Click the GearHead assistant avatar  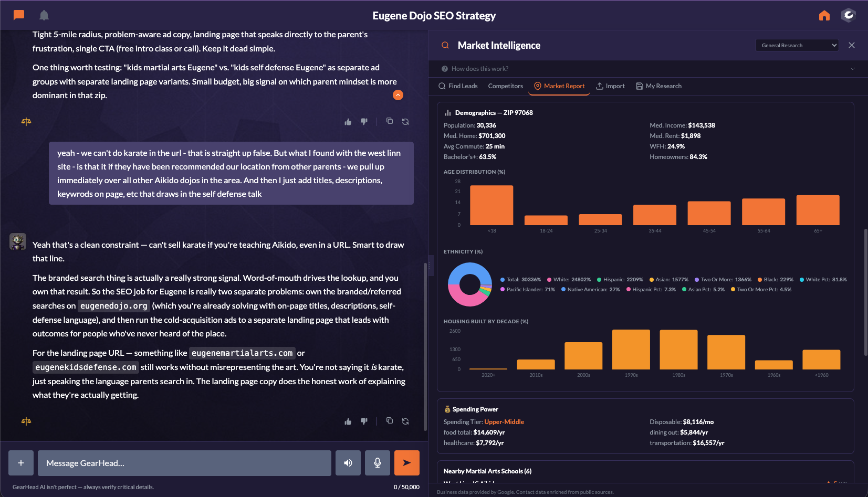tap(18, 241)
